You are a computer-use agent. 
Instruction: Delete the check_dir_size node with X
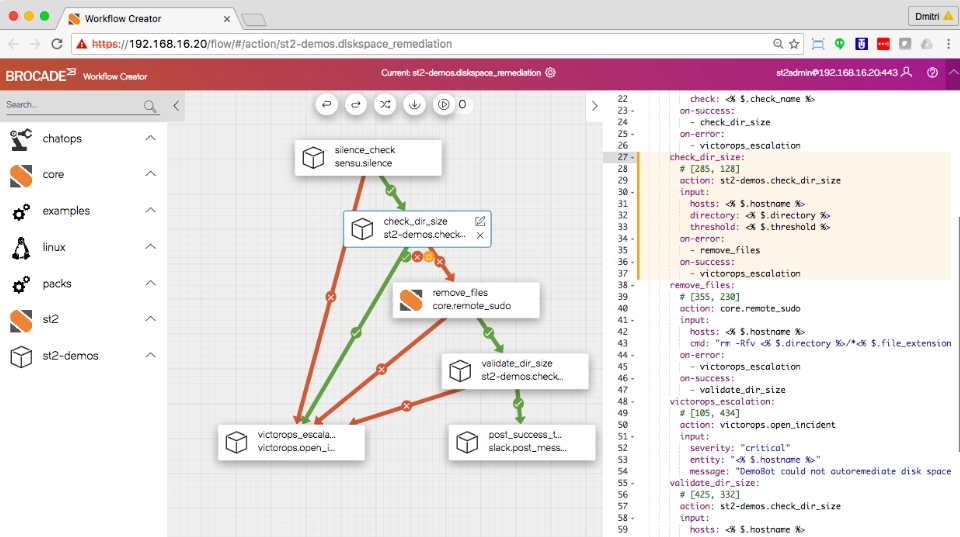point(480,235)
